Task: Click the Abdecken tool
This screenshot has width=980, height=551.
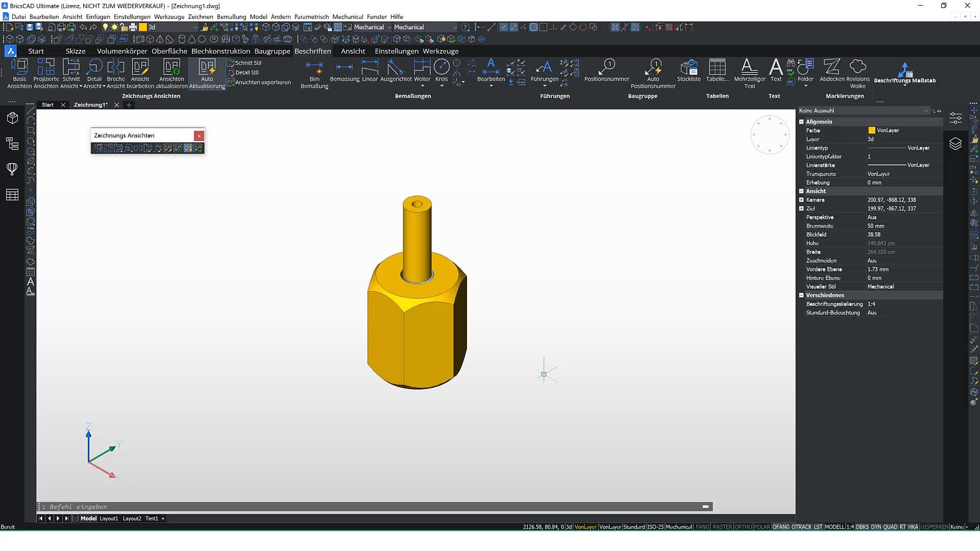Action: point(832,70)
